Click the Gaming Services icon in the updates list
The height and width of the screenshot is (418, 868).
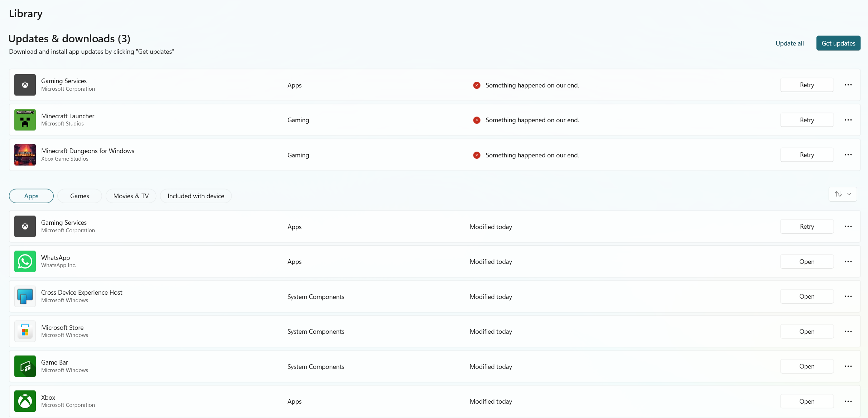tap(25, 85)
